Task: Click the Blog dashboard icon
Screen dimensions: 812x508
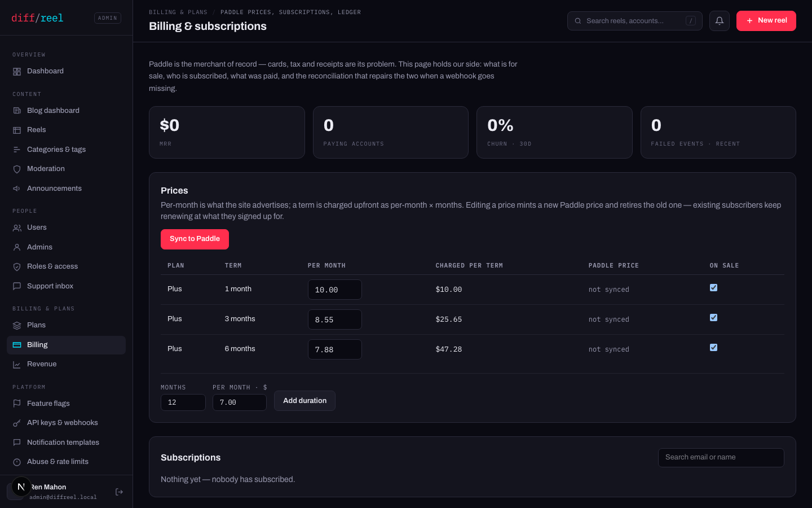Action: 17,111
